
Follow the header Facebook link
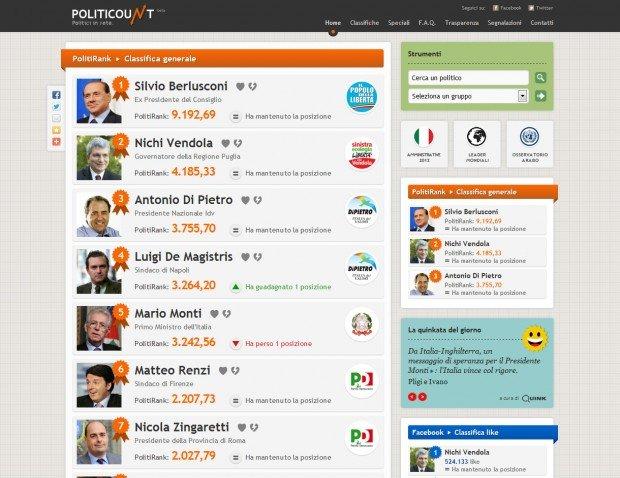tap(507, 8)
